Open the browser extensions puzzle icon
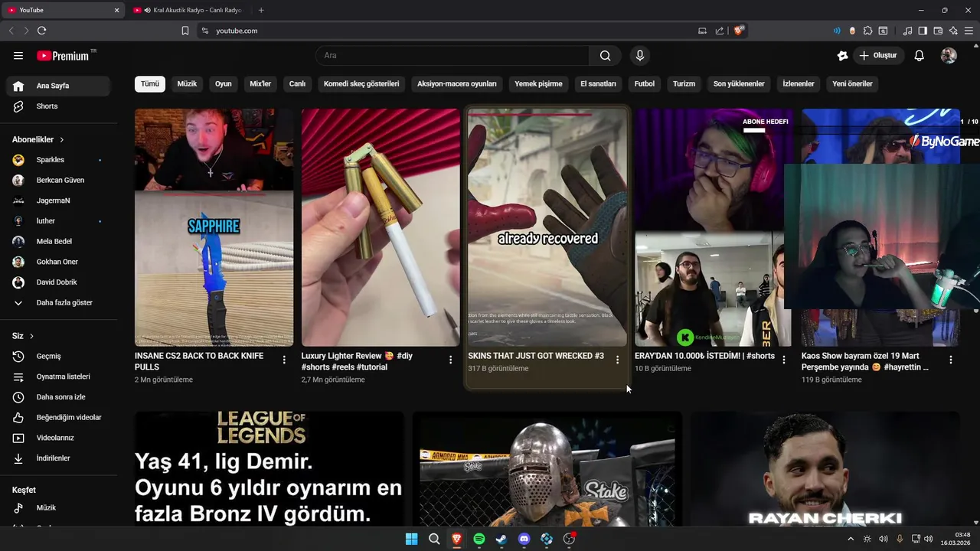This screenshot has height=551, width=980. [867, 31]
